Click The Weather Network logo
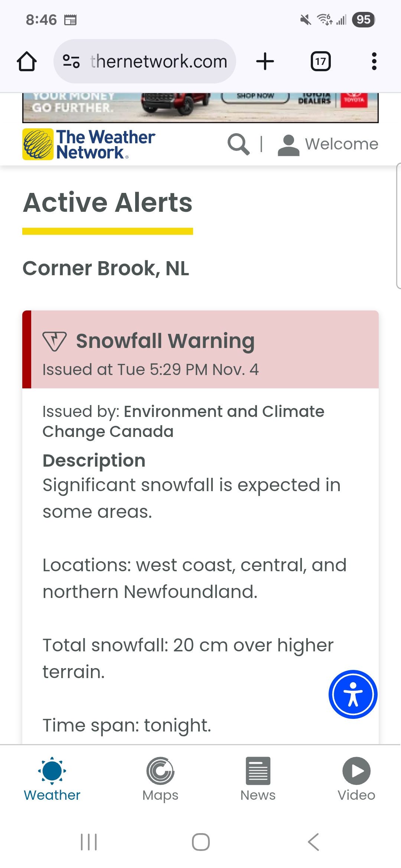 [89, 144]
